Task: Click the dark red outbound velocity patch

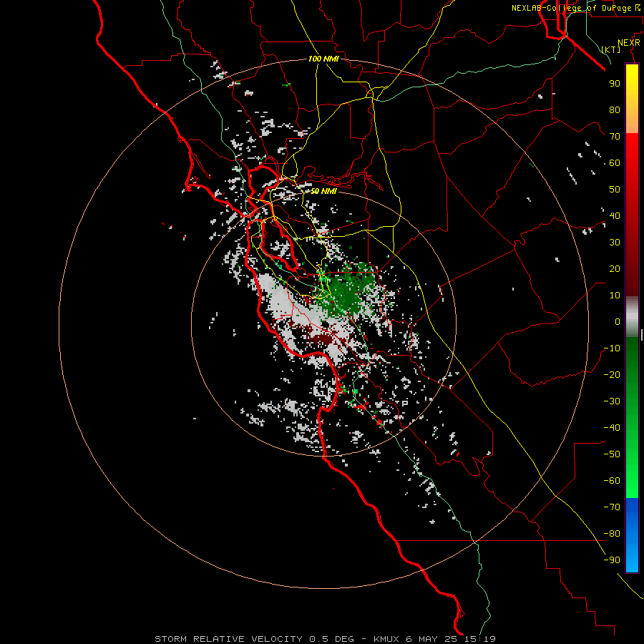Action: pos(321,339)
